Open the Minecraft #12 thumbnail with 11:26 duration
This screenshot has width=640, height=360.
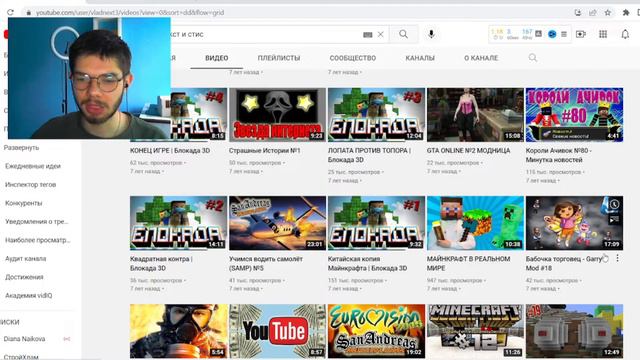(475, 331)
